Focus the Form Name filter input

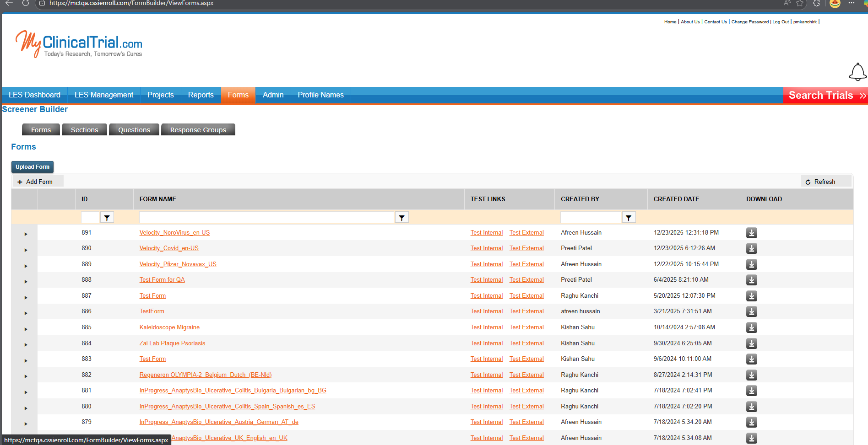(266, 217)
